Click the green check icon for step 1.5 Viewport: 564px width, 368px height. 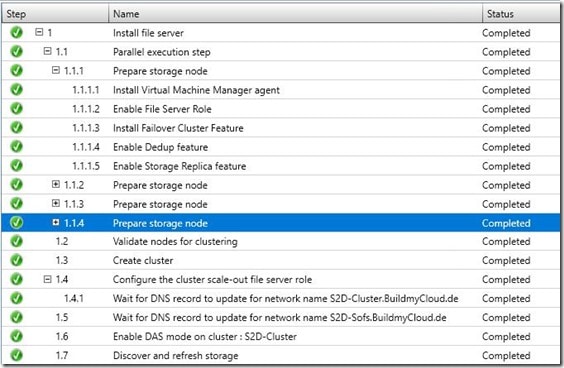pos(16,317)
